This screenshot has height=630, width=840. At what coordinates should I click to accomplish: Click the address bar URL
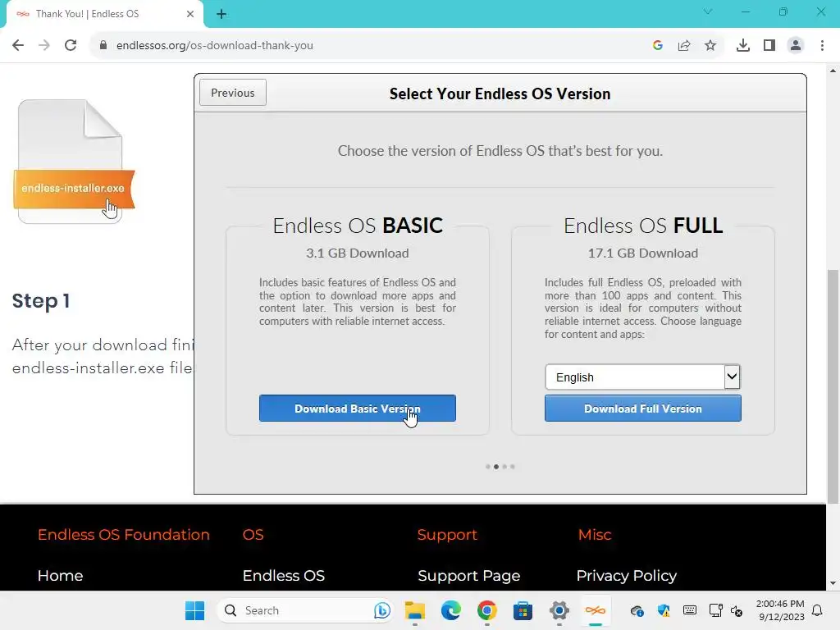pyautogui.click(x=214, y=46)
